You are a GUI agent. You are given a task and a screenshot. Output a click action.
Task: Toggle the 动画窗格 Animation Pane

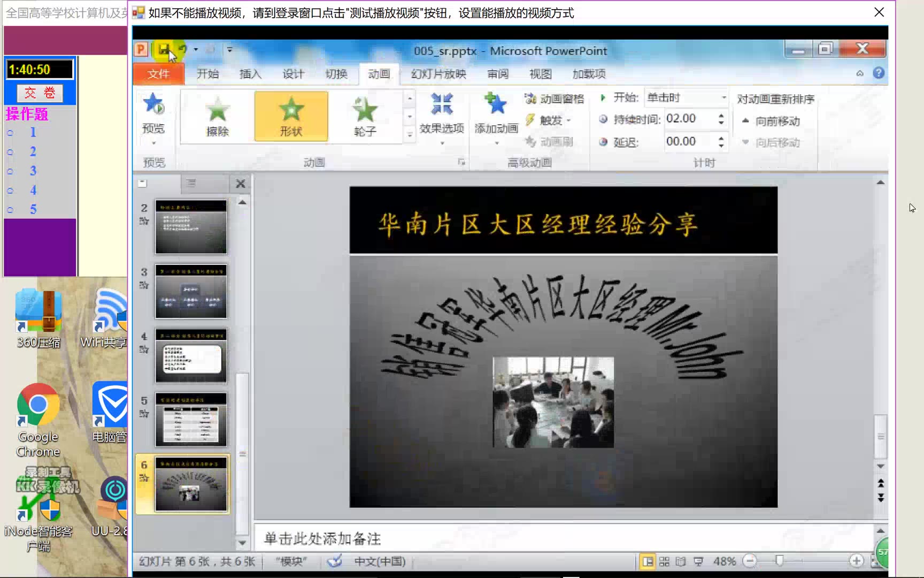pyautogui.click(x=555, y=98)
